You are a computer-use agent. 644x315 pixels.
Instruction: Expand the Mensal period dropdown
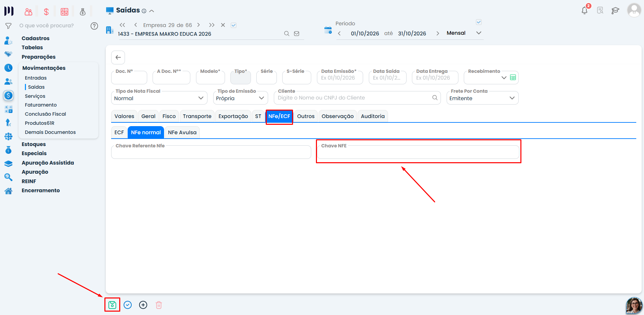coord(479,33)
